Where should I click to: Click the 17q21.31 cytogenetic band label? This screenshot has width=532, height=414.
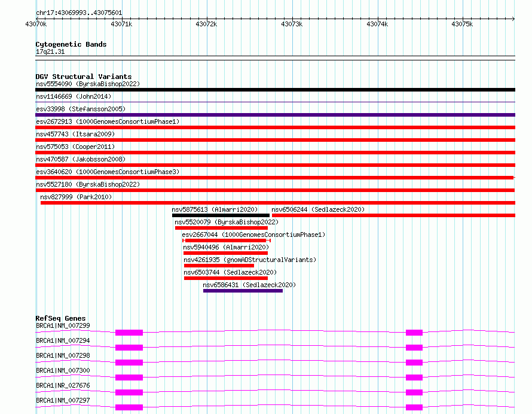(x=50, y=51)
